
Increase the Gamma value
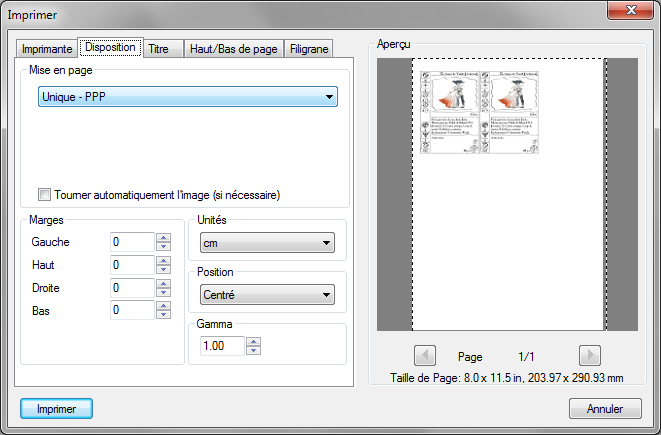(x=253, y=341)
